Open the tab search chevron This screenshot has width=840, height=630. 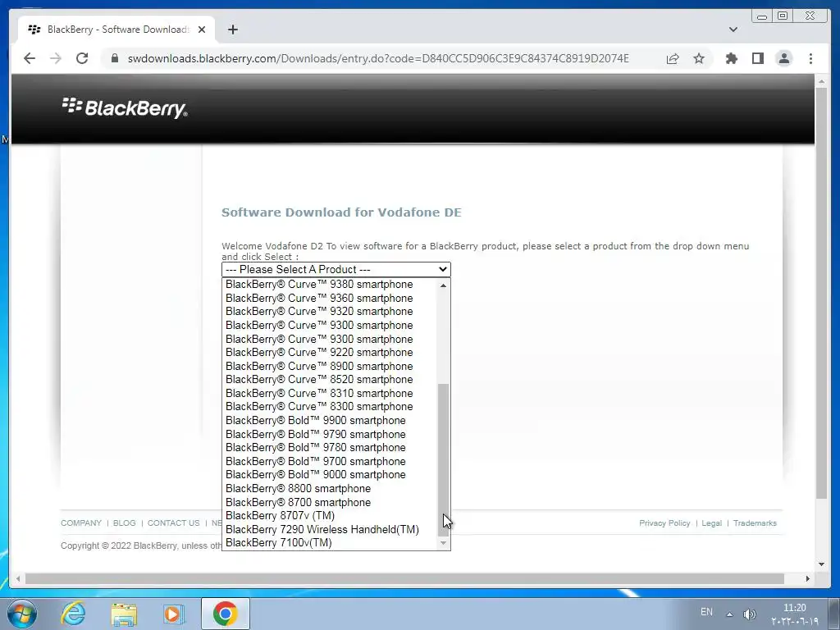733,30
